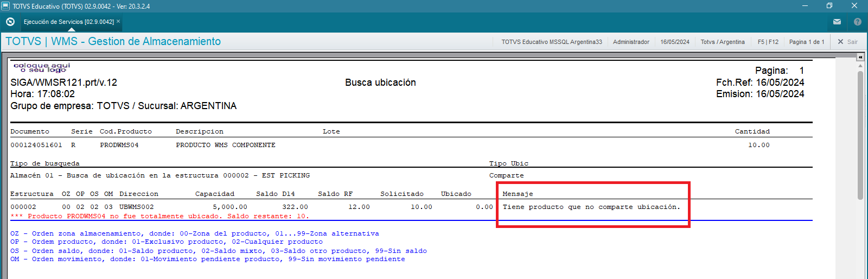This screenshot has width=868, height=279.
Task: Click the Mensaje column header
Action: (518, 194)
